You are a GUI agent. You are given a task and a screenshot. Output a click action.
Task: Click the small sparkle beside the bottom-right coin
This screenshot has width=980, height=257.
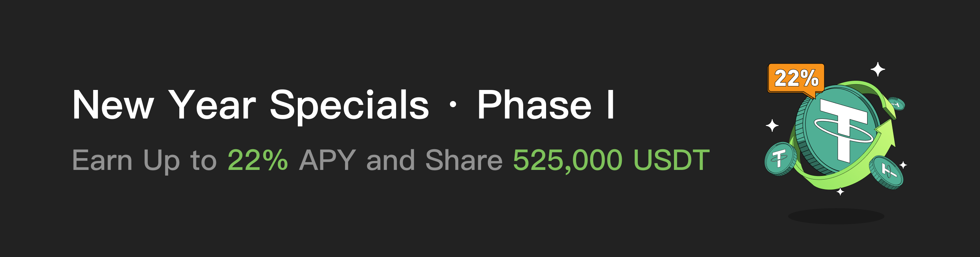point(903,165)
